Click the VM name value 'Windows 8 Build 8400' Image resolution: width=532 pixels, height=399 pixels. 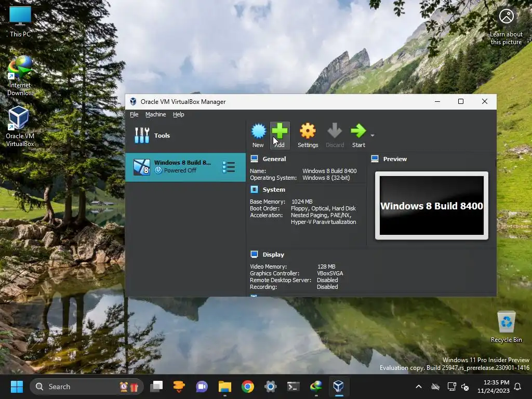click(x=329, y=171)
